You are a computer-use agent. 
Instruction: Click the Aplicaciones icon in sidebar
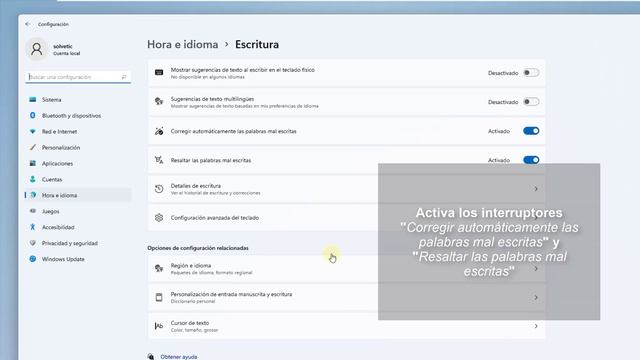click(x=33, y=163)
